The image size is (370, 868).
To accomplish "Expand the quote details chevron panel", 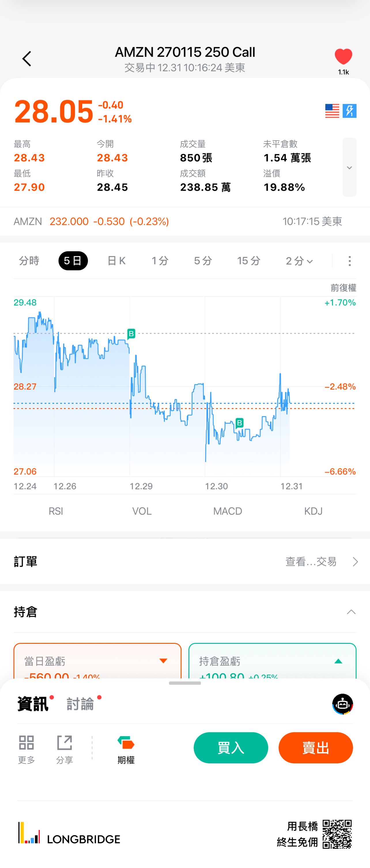I will (349, 167).
